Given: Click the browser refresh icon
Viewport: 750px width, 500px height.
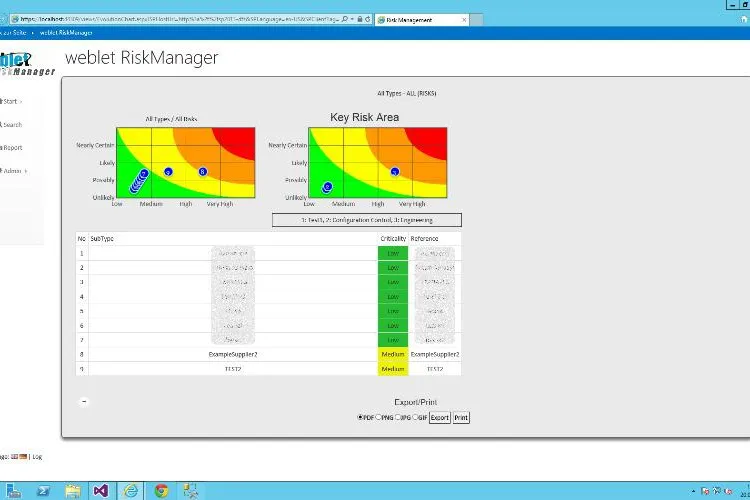Looking at the screenshot, I should (x=367, y=19).
